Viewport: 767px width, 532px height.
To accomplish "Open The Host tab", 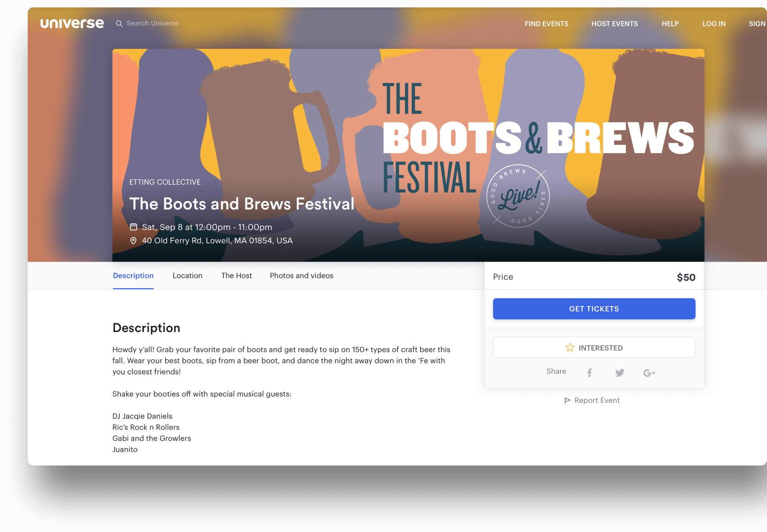I will tap(237, 276).
